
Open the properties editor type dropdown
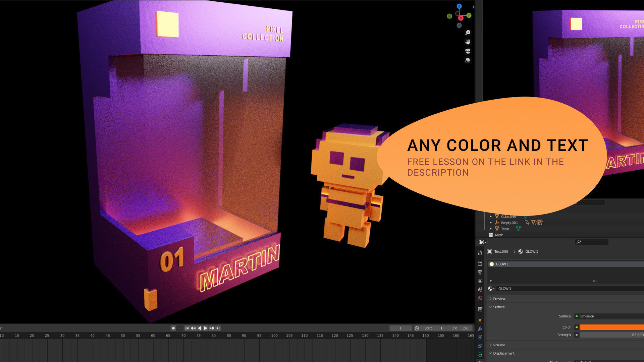pyautogui.click(x=483, y=242)
